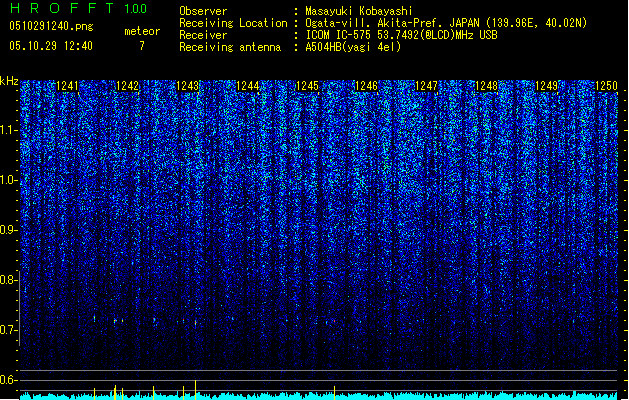The height and width of the screenshot is (400, 629).
Task: Click the meteor count value 7
Action: pos(142,46)
